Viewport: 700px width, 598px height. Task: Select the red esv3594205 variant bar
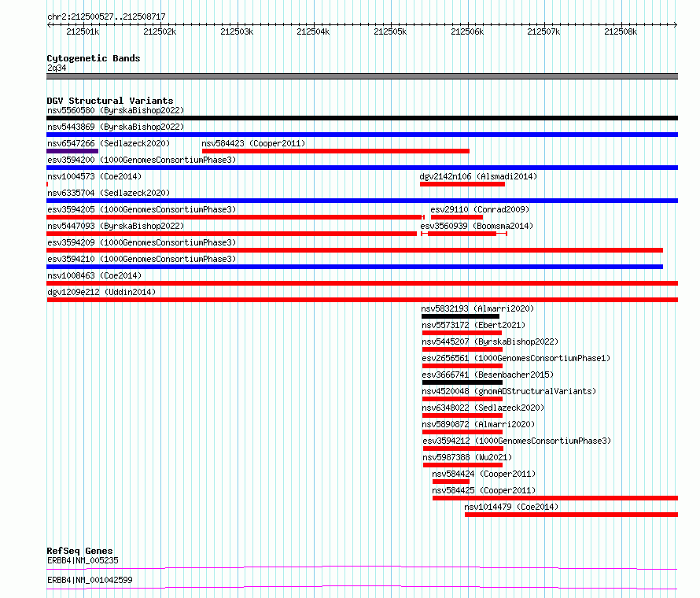235,217
